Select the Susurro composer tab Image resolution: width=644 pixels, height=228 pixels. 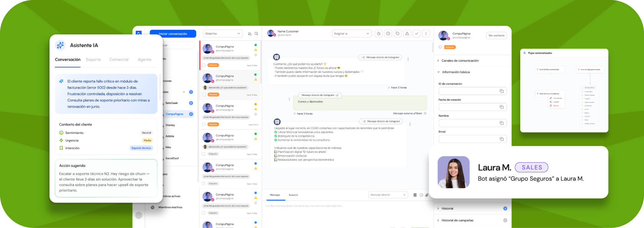click(293, 195)
